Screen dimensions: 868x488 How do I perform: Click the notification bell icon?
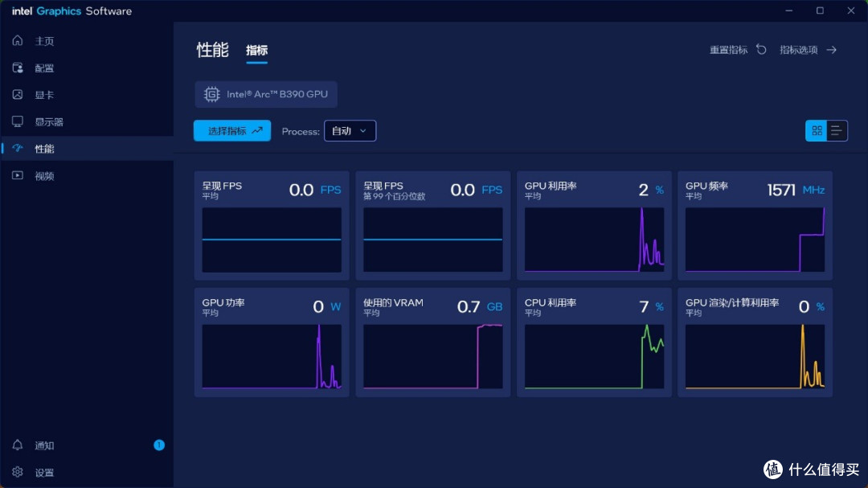[x=18, y=445]
